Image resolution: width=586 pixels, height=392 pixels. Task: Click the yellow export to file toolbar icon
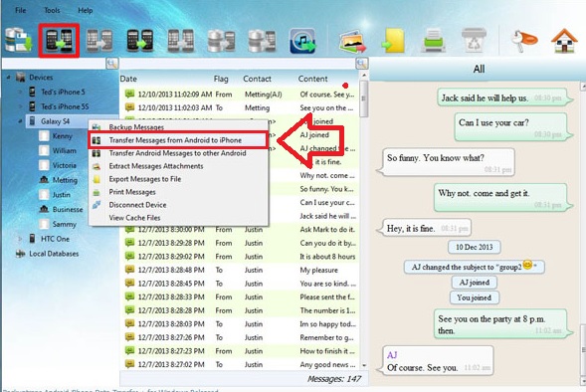[x=394, y=41]
